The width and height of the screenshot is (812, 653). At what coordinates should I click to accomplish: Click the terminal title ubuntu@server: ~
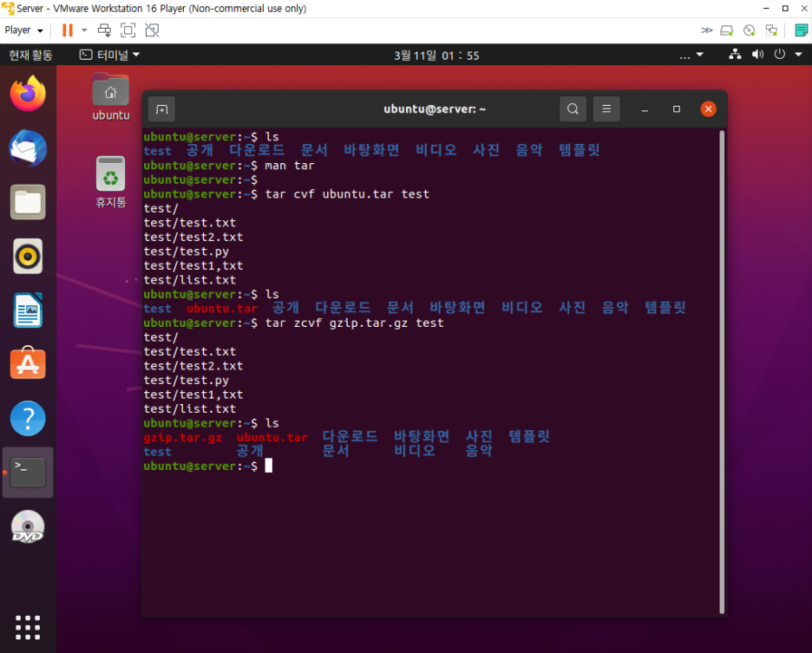tap(435, 108)
